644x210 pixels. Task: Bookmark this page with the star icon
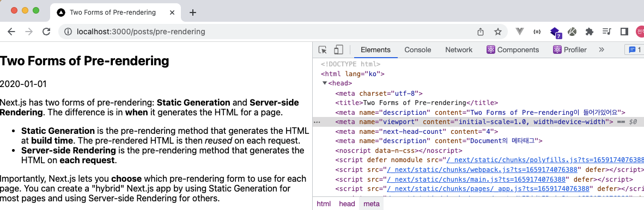498,32
